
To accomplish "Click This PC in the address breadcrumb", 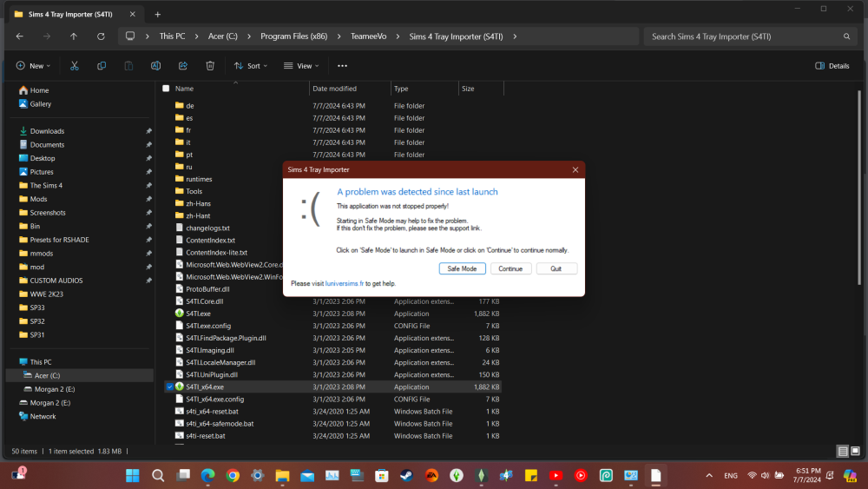I will [172, 36].
